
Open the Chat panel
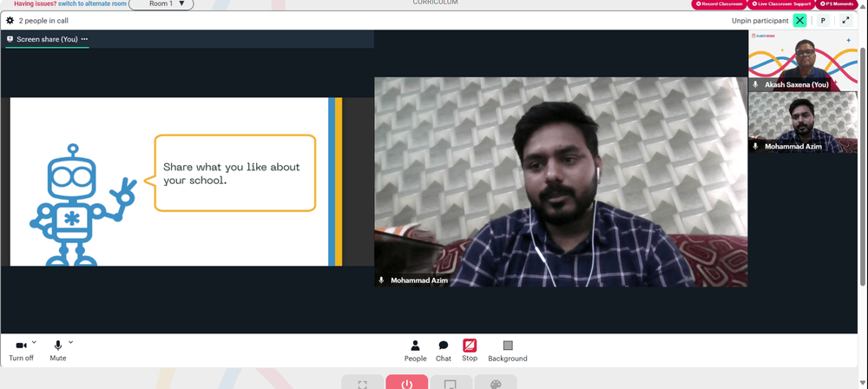pos(444,351)
